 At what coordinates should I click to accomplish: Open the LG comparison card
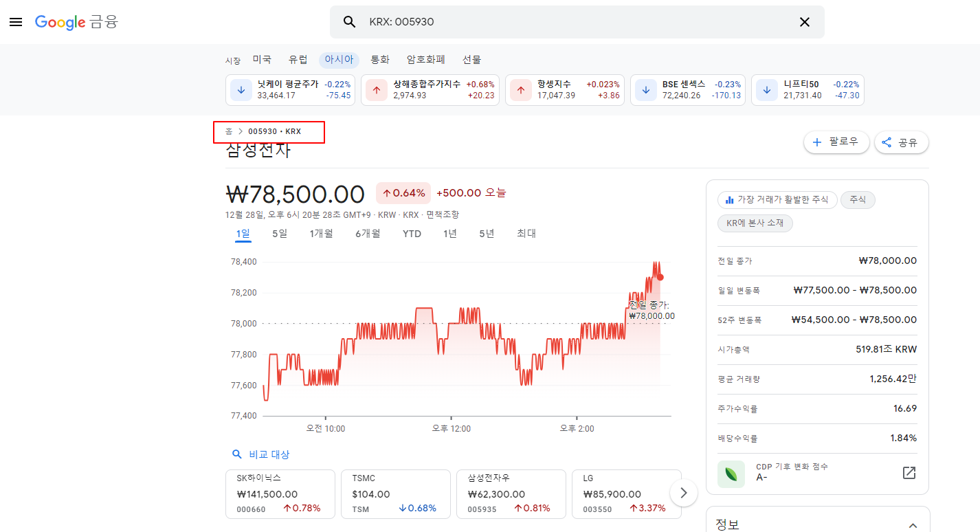(x=627, y=494)
